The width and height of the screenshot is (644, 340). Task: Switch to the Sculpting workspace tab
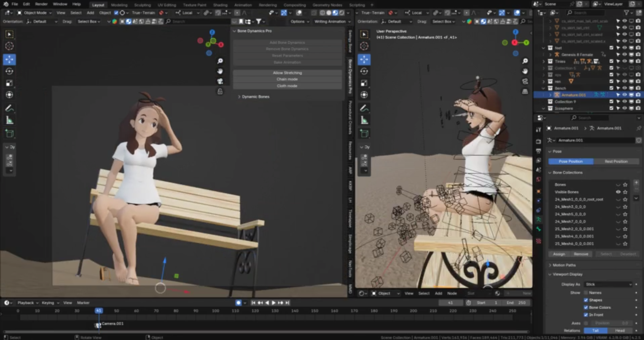(x=142, y=5)
